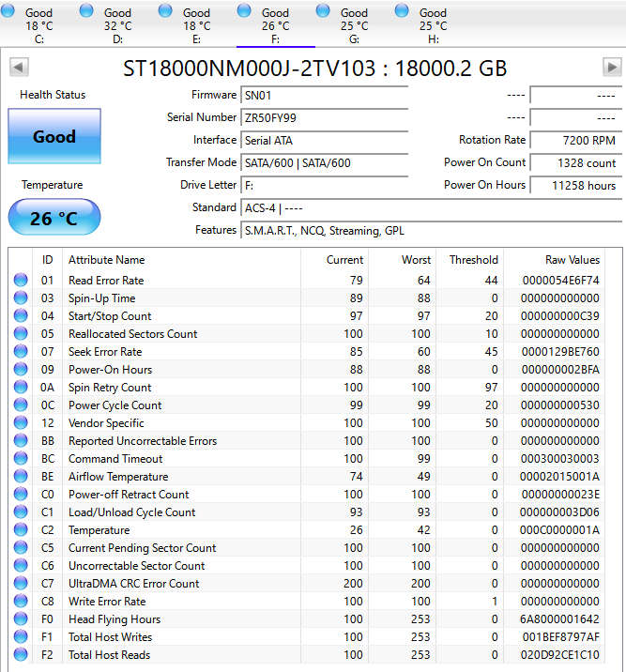Click status orb for Power-off Retract Count
The image size is (626, 672).
coord(21,494)
